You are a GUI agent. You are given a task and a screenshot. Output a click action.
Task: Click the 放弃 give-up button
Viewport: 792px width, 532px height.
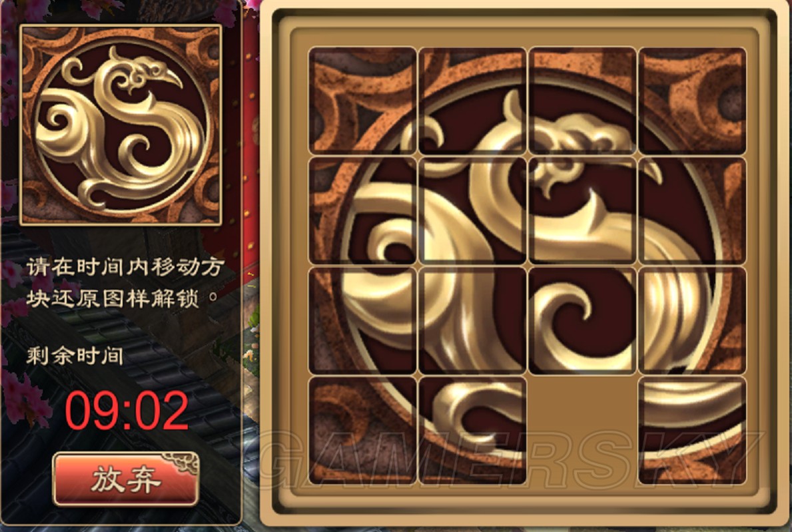coord(126,479)
